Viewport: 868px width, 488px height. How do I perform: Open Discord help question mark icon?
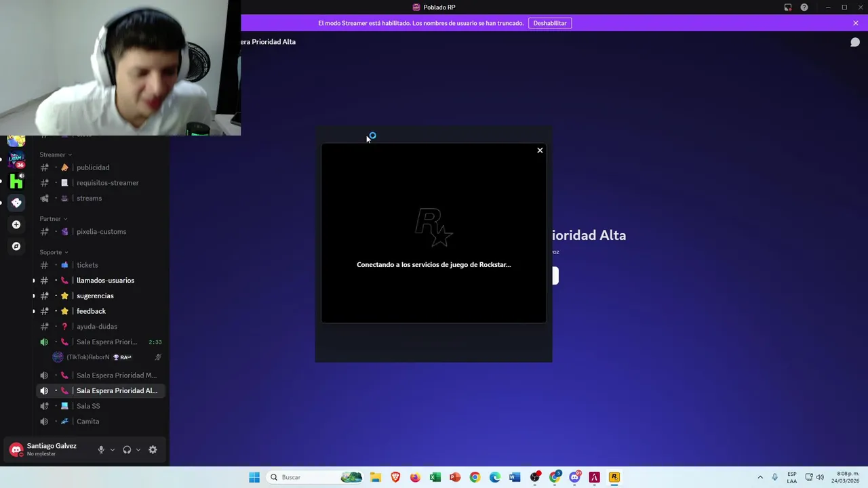(x=804, y=7)
